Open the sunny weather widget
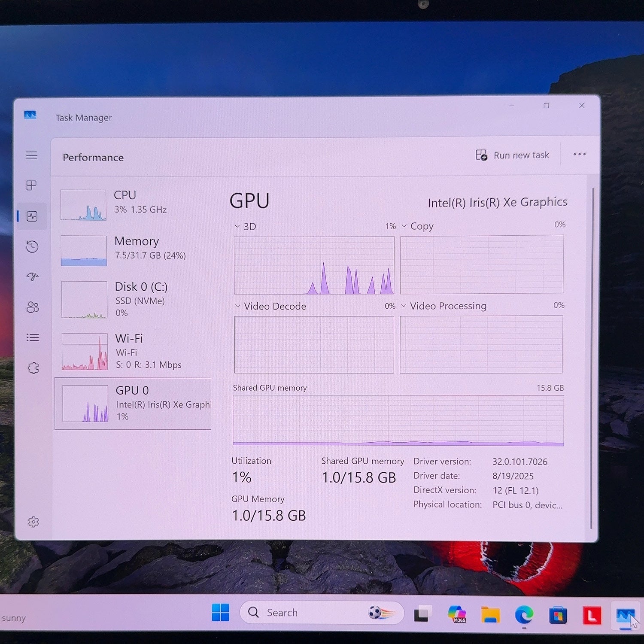Viewport: 644px width, 644px height. (14, 618)
